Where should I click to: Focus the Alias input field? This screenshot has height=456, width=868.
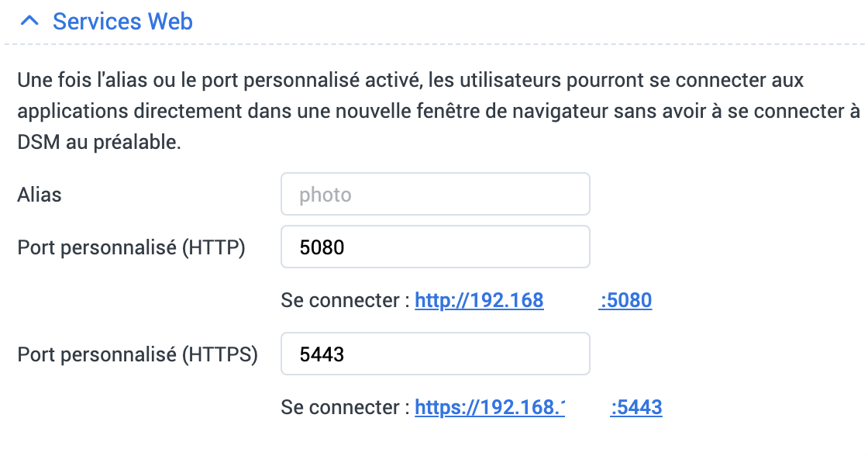click(435, 194)
